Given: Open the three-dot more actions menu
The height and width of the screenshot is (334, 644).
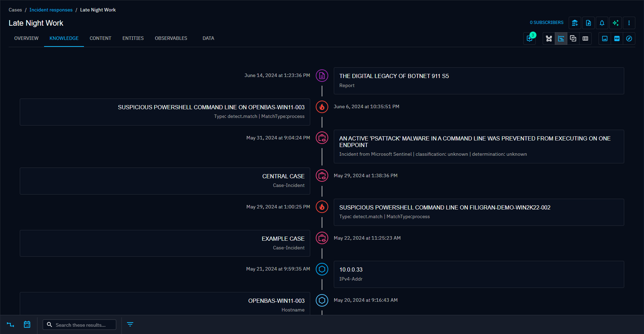Looking at the screenshot, I should (x=629, y=23).
